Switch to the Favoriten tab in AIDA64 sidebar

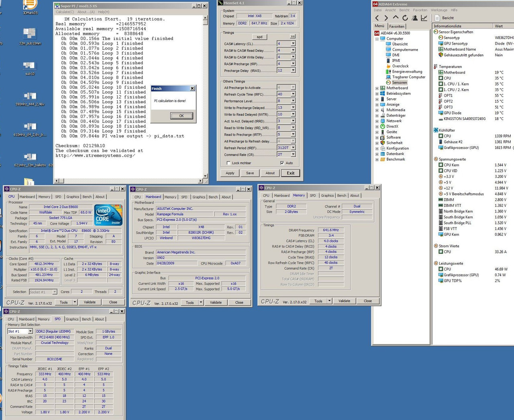[397, 27]
